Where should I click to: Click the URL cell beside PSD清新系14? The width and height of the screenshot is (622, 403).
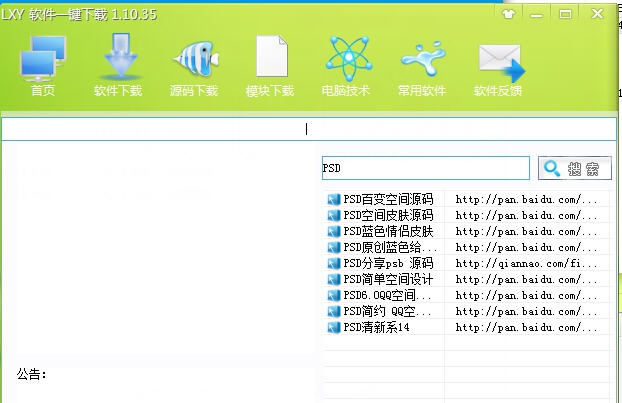point(526,327)
